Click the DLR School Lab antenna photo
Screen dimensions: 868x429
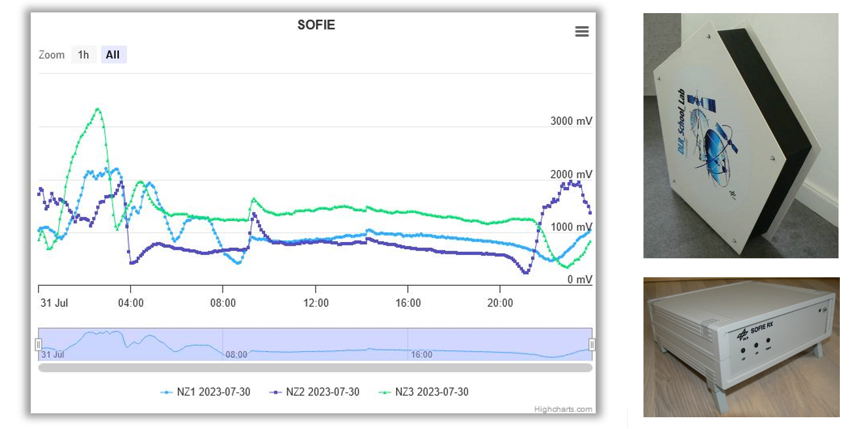click(740, 135)
